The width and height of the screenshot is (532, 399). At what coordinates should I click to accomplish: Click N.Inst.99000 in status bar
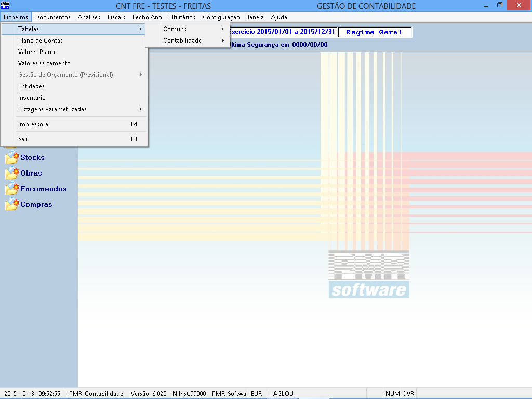pyautogui.click(x=189, y=394)
